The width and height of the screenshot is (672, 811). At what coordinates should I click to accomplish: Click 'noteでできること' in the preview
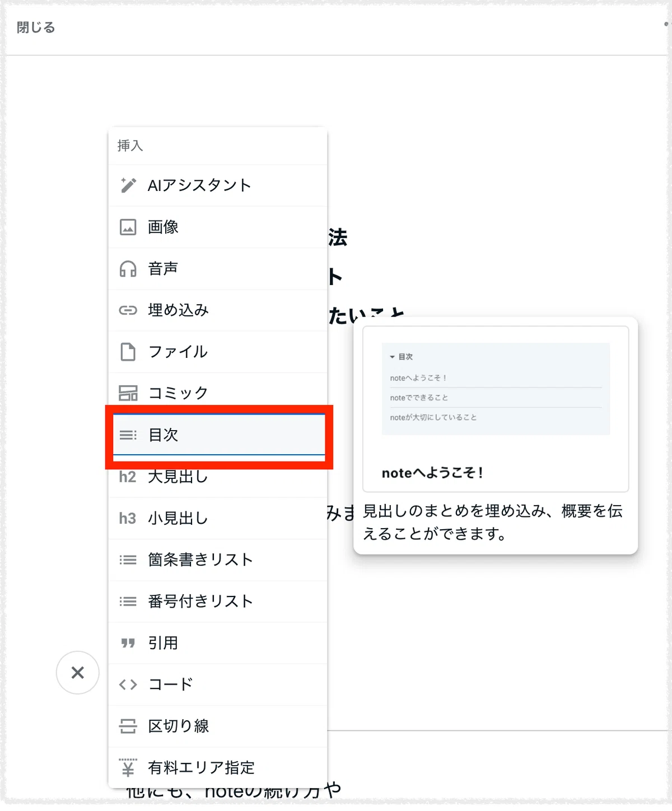(419, 398)
